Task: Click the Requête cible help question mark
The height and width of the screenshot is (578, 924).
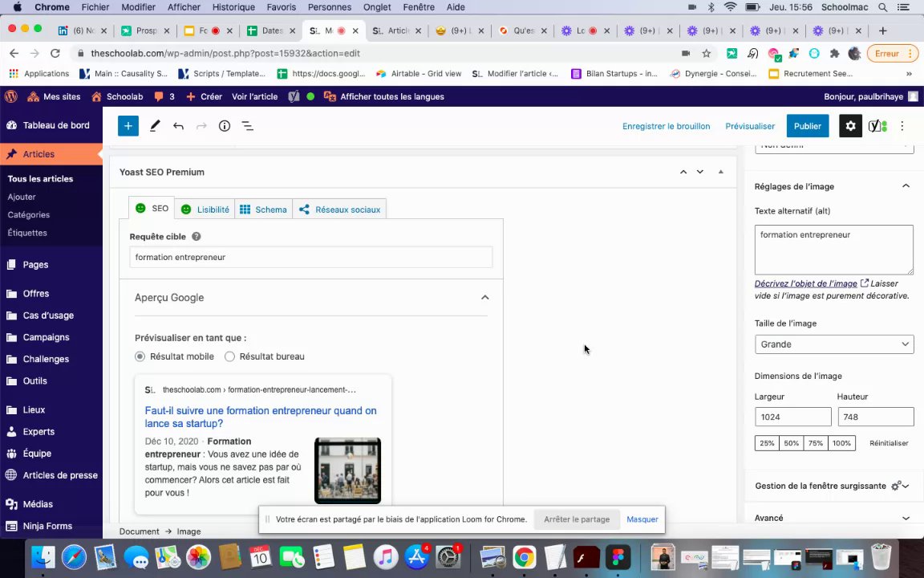Action: tap(197, 237)
